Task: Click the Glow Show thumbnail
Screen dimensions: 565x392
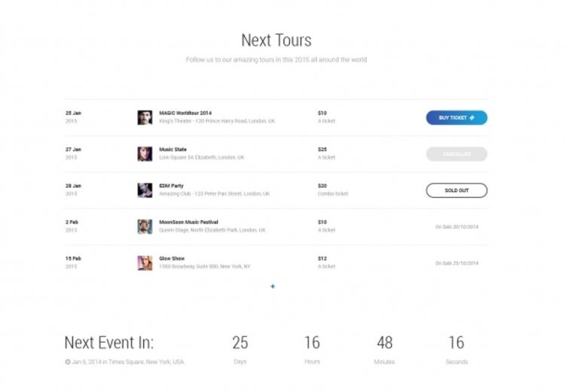Action: coord(145,263)
